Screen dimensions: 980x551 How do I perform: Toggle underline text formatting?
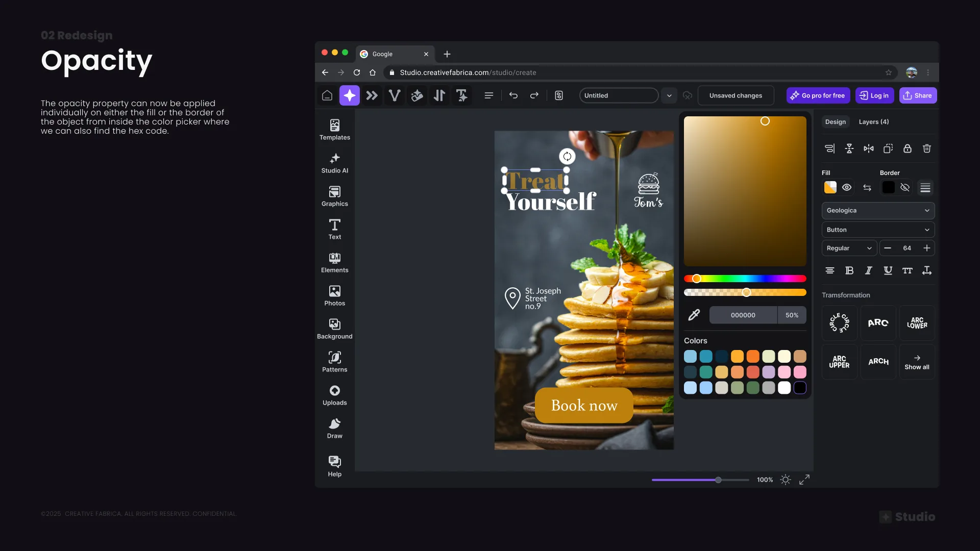tap(888, 270)
